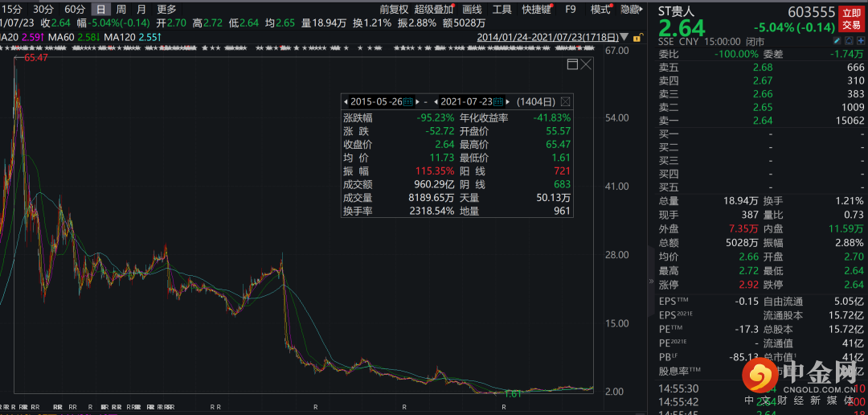Step start date 2015-05-26 backward
This screenshot has height=415, width=868.
[x=345, y=102]
